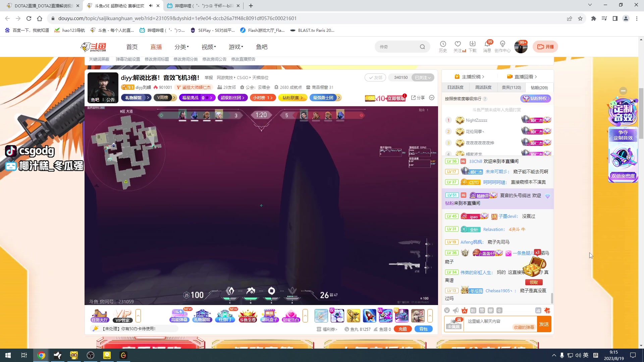Go to 首页 home nav
The width and height of the screenshot is (644, 362).
(132, 47)
